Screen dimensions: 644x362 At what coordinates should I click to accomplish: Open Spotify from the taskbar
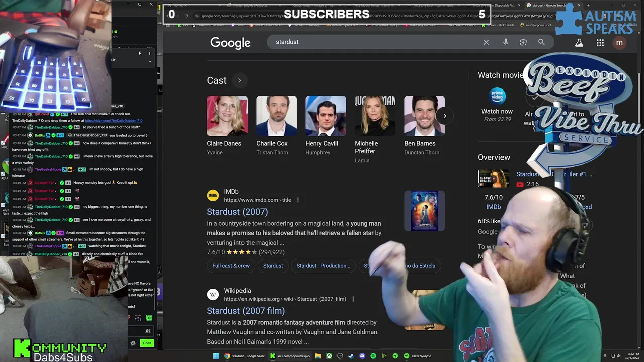pos(373,356)
